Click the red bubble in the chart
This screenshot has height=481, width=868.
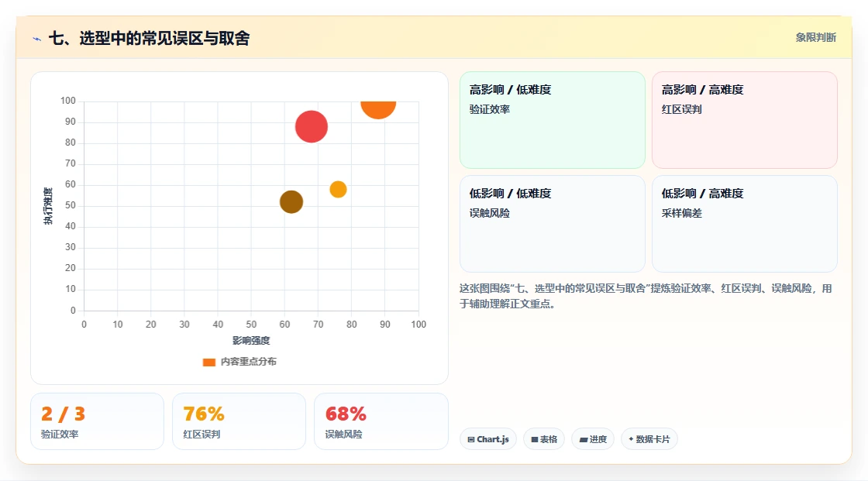point(311,127)
